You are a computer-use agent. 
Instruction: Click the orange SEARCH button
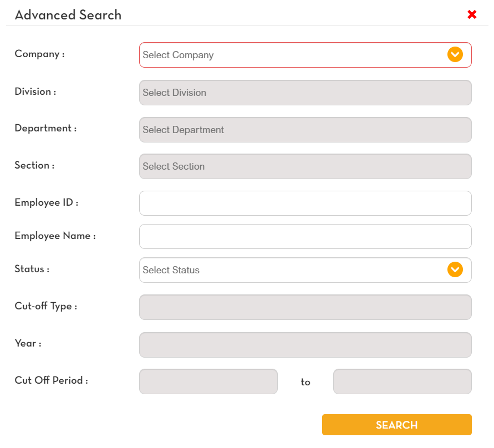(x=396, y=425)
